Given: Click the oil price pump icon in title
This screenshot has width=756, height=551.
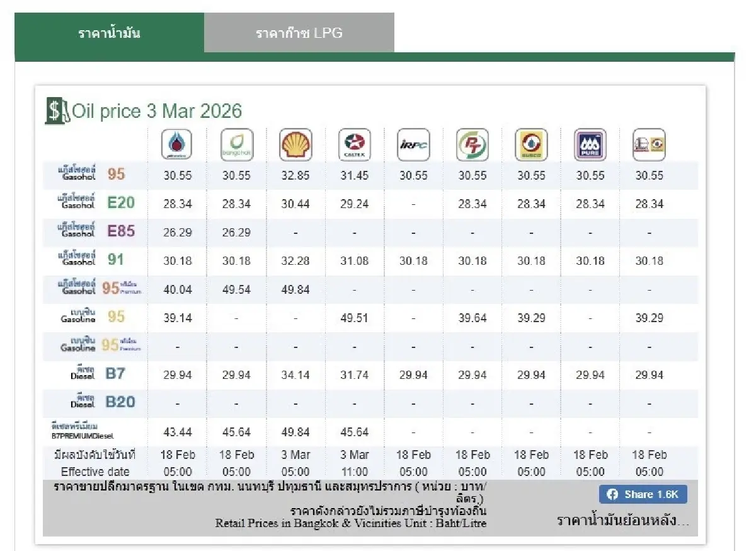Looking at the screenshot, I should coord(57,112).
